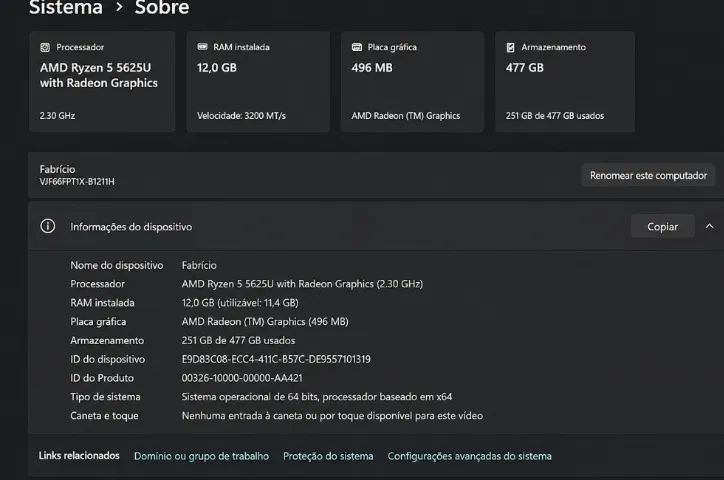Rename this computer via Renomear este computador
This screenshot has width=724, height=480.
click(x=648, y=175)
